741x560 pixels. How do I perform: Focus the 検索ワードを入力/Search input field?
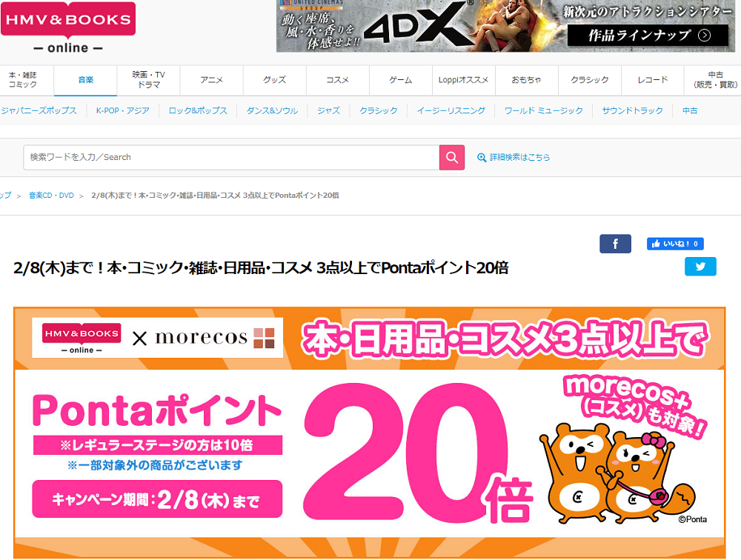tap(231, 157)
